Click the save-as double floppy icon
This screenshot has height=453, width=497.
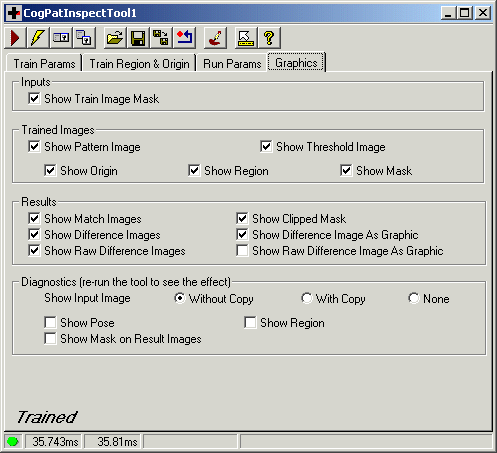click(161, 38)
